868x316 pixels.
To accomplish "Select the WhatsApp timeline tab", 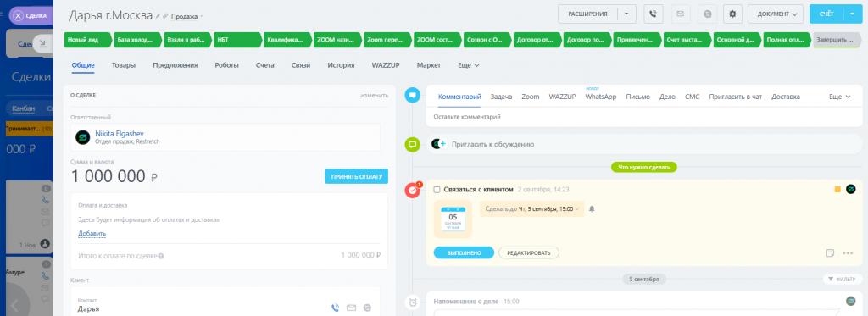I will tap(601, 97).
